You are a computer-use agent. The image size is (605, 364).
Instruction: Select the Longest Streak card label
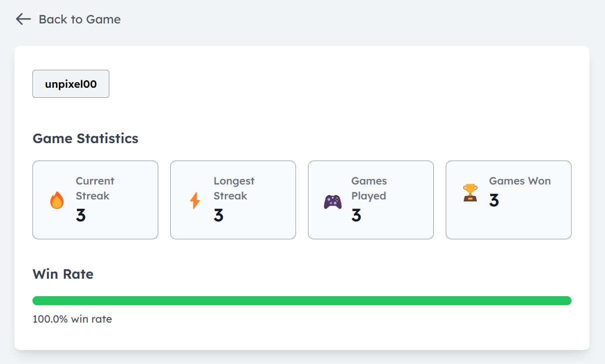click(234, 188)
